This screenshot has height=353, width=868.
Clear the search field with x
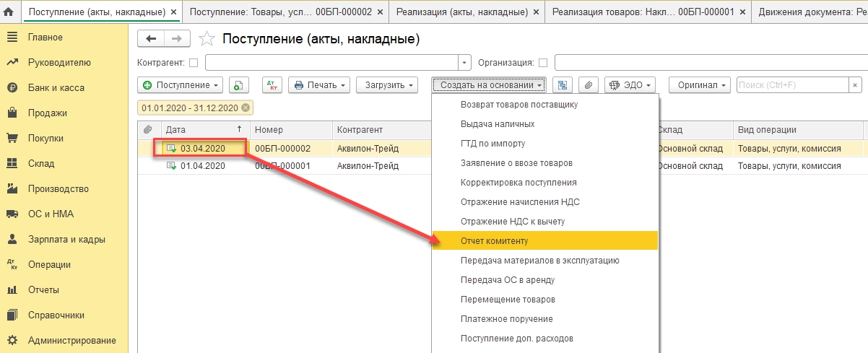[x=856, y=85]
